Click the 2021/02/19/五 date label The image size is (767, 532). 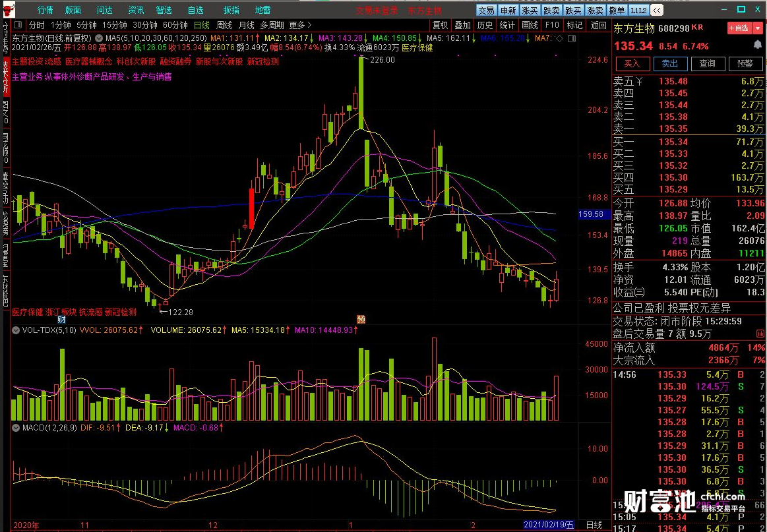pos(549,525)
